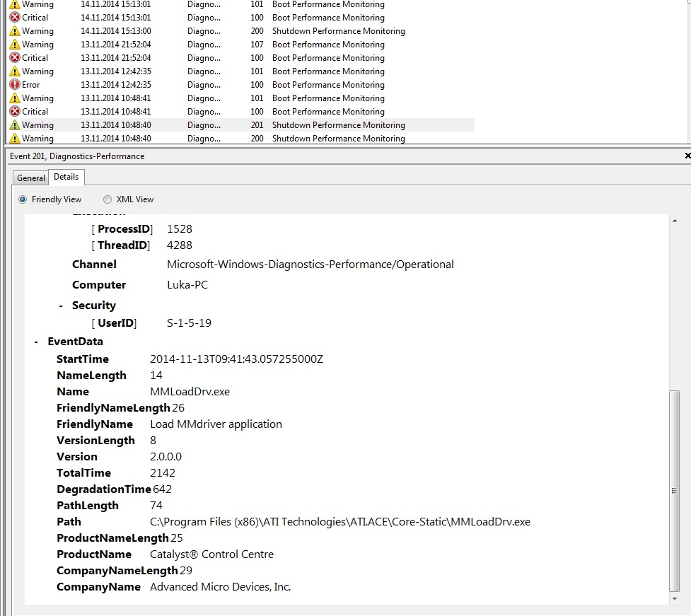The width and height of the screenshot is (691, 616).
Task: Collapse the EventData node
Action: [36, 342]
